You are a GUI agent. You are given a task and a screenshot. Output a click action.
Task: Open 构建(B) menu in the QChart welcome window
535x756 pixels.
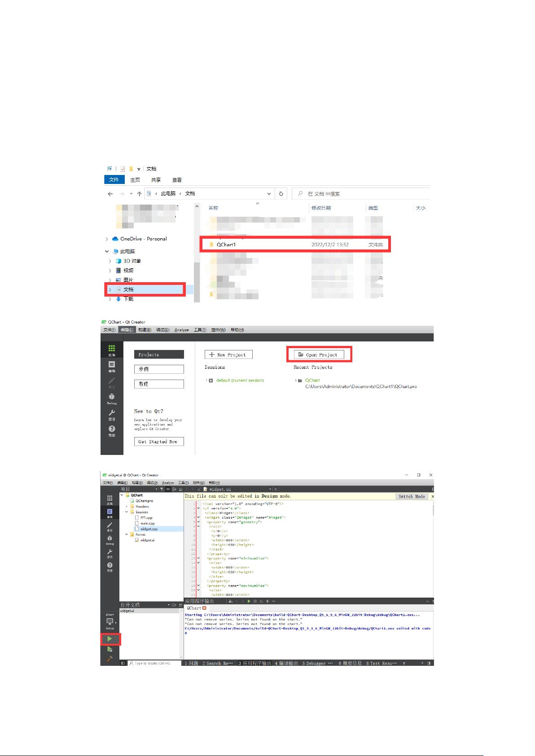[145, 330]
